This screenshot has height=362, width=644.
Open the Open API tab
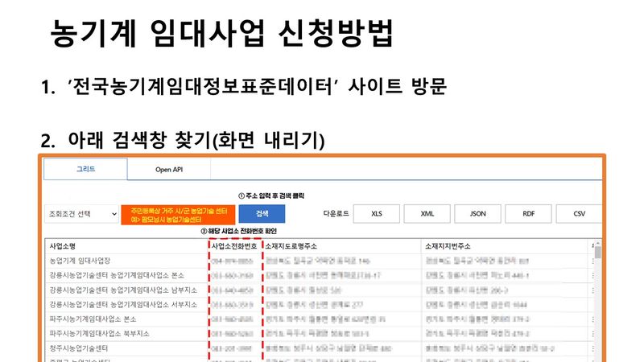coord(169,170)
